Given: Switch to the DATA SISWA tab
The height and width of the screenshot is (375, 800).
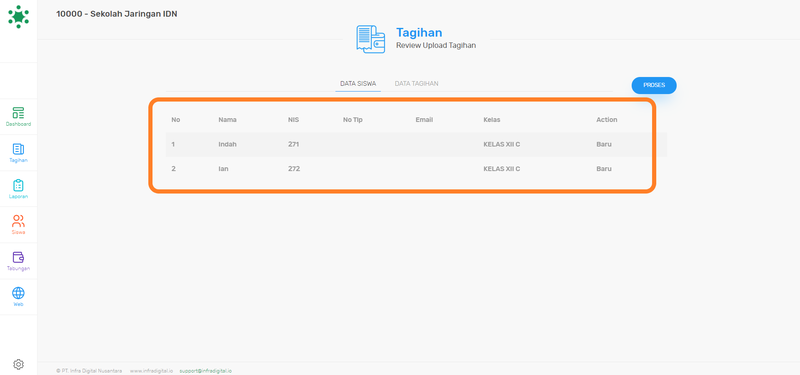Looking at the screenshot, I should click(x=358, y=84).
